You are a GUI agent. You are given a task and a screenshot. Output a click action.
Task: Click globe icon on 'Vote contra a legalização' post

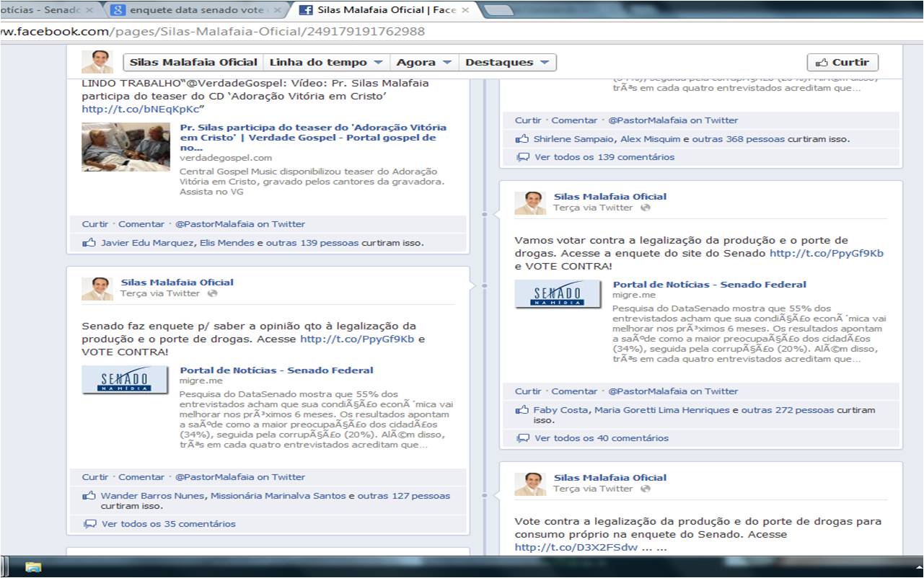pyautogui.click(x=645, y=489)
